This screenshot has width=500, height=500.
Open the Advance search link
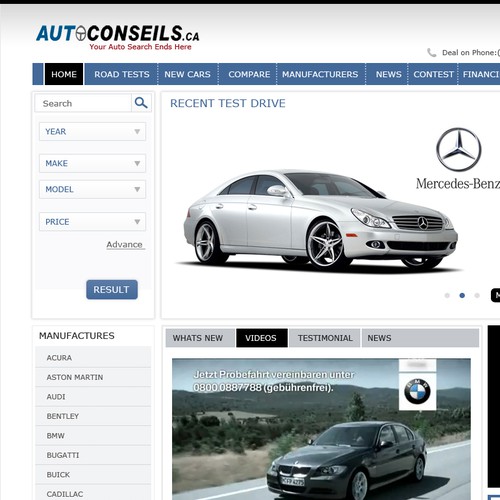[125, 244]
